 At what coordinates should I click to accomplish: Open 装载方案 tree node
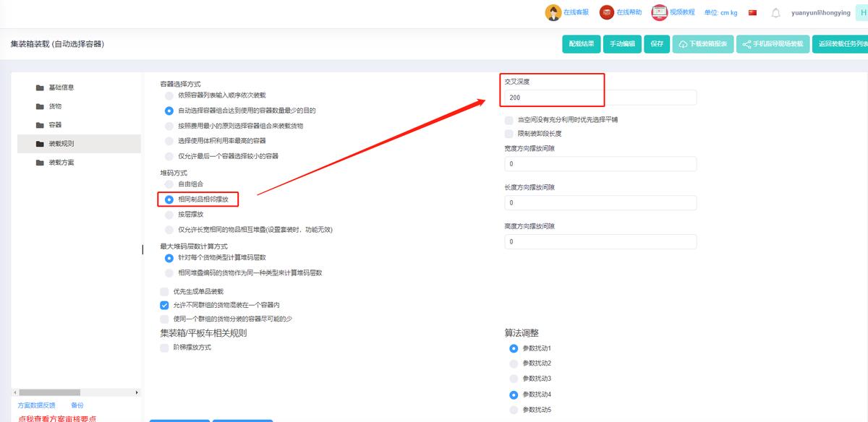[61, 163]
